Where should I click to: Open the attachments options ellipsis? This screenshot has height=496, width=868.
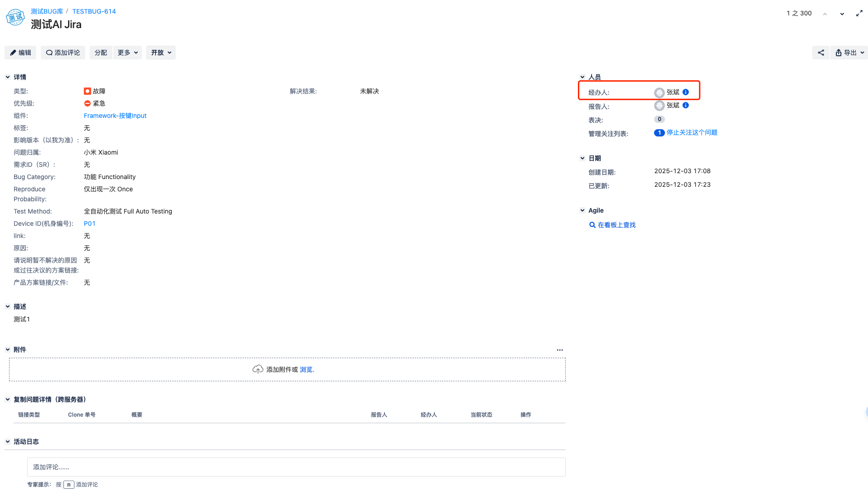560,350
